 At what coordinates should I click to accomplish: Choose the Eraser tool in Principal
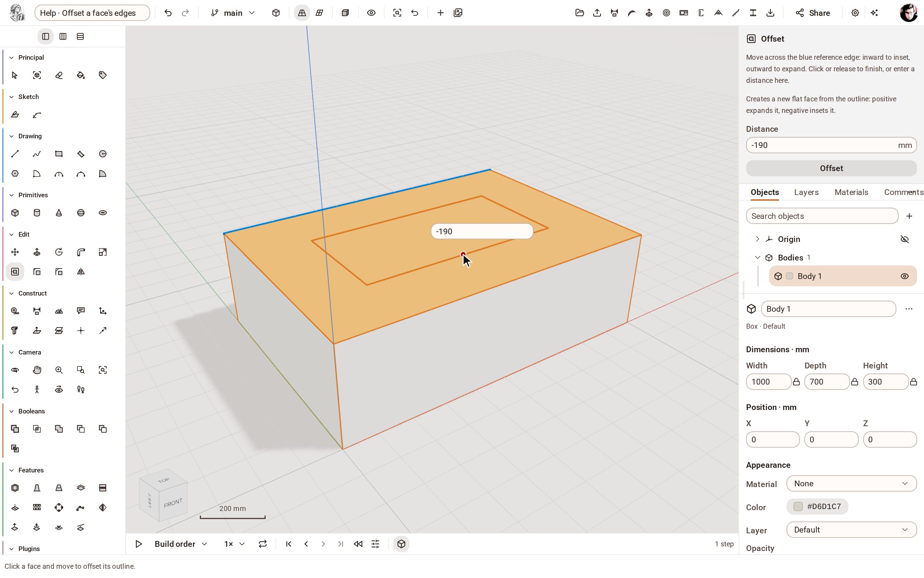tap(59, 75)
